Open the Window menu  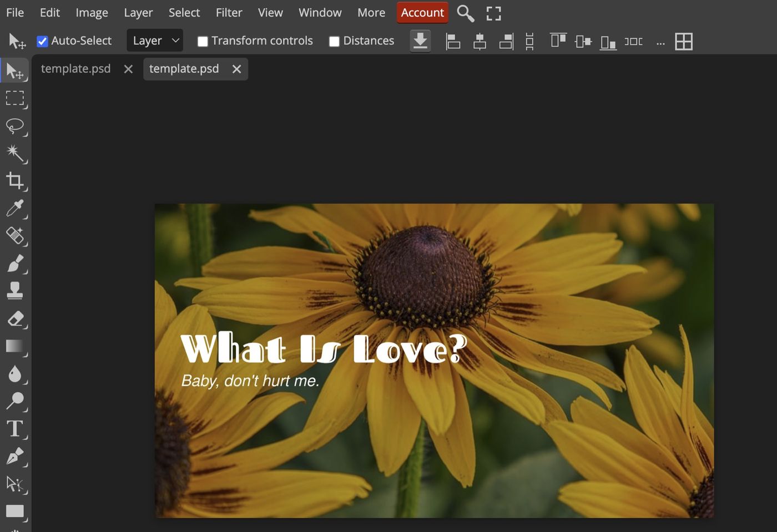320,12
